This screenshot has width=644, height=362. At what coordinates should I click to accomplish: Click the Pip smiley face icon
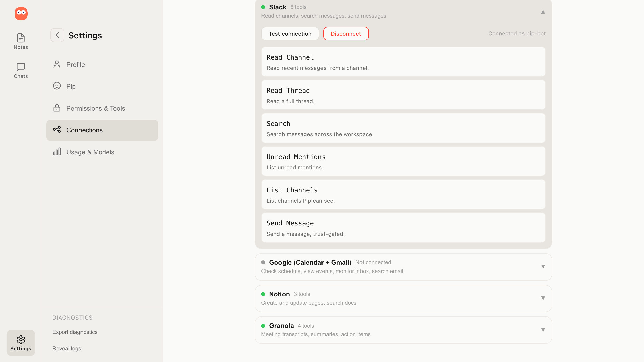pos(57,86)
